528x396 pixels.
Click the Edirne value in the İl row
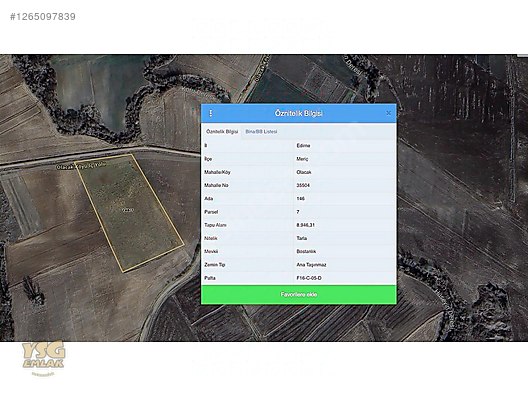click(303, 145)
